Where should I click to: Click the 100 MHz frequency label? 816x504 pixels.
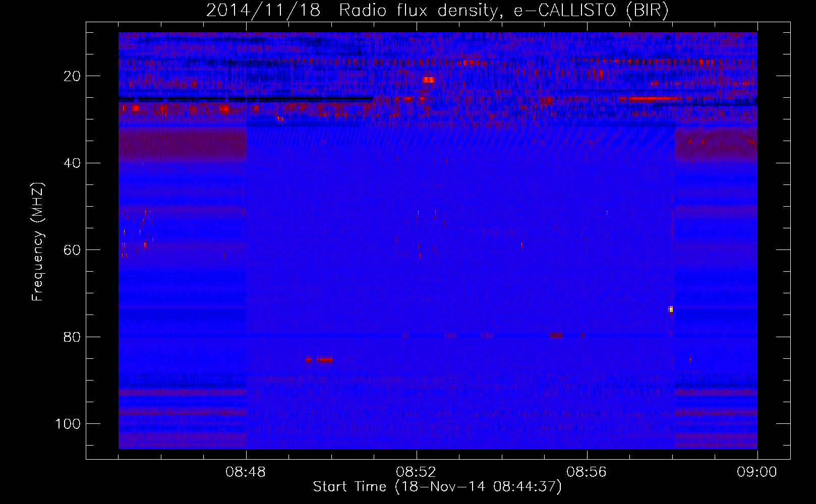[x=69, y=424]
